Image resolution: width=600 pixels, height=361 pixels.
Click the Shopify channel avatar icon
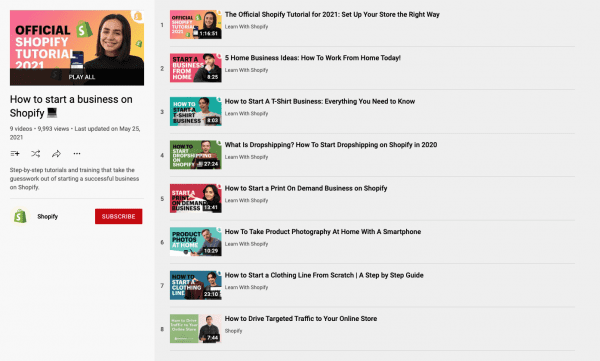click(x=20, y=216)
